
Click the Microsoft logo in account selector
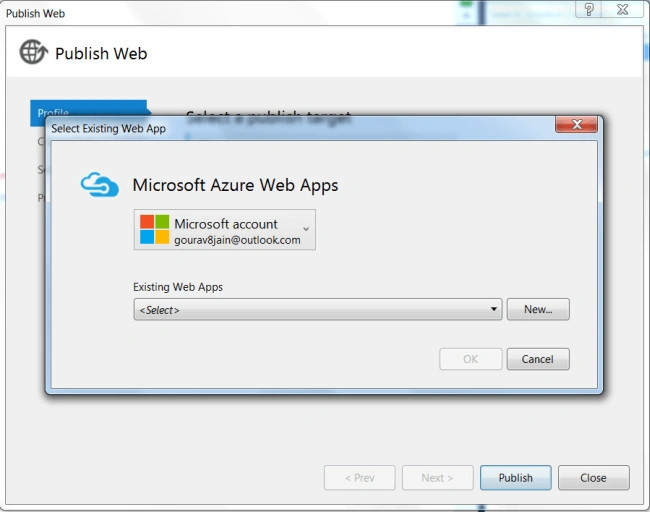pyautogui.click(x=154, y=229)
